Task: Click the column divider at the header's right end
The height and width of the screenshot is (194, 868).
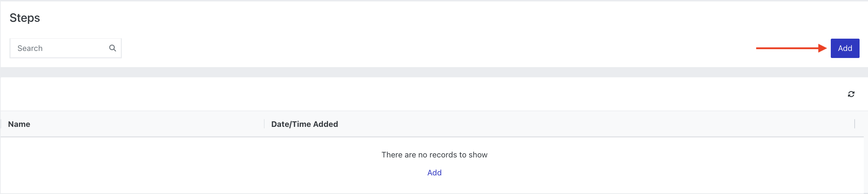Action: click(855, 124)
